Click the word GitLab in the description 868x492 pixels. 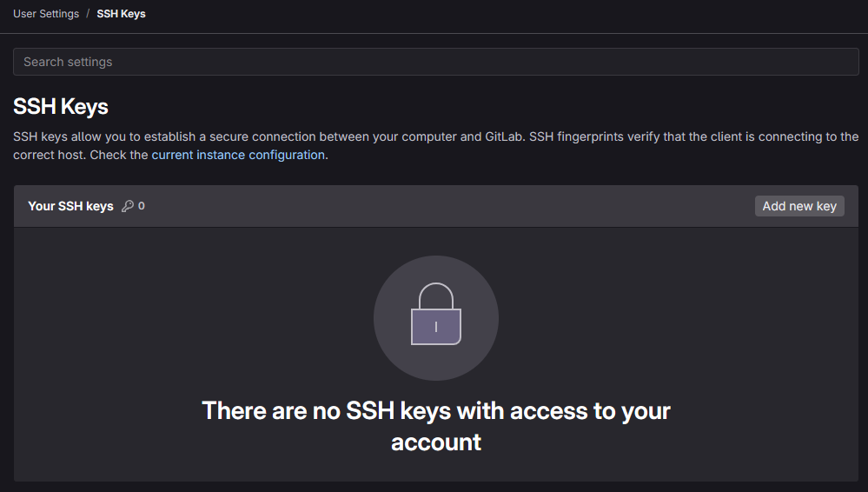(504, 136)
